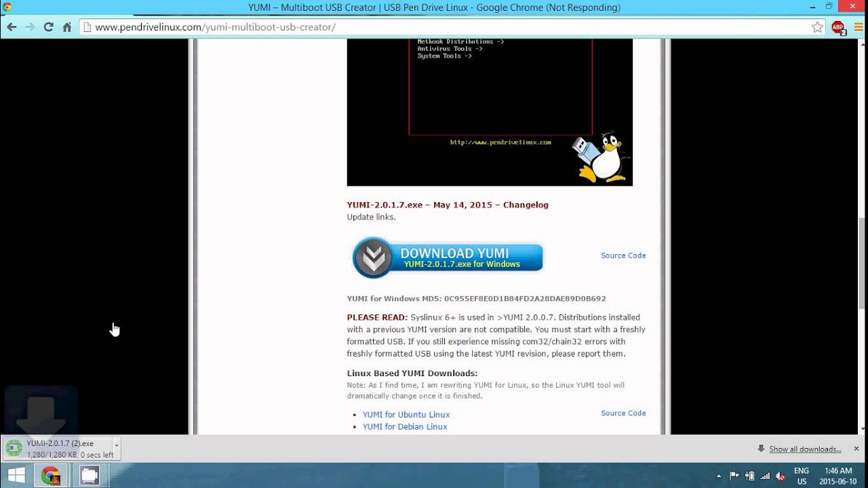This screenshot has height=488, width=868.
Task: Reload the pendrivelinux page
Action: click(48, 27)
